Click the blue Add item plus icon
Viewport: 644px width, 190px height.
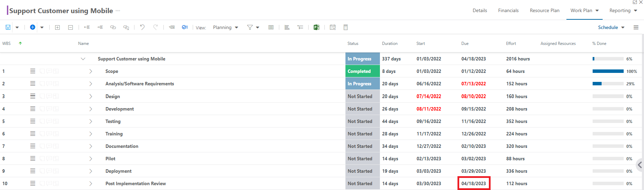click(32, 27)
